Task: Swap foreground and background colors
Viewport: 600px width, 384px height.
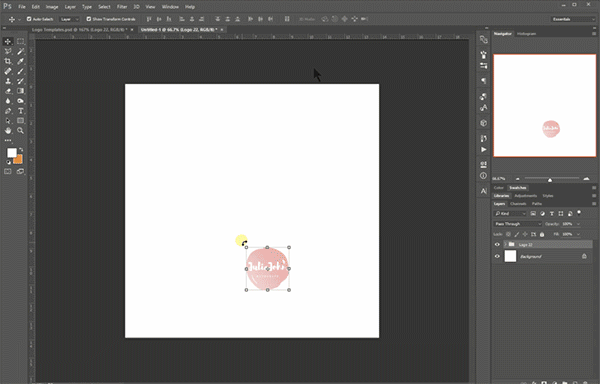Action: [x=21, y=150]
